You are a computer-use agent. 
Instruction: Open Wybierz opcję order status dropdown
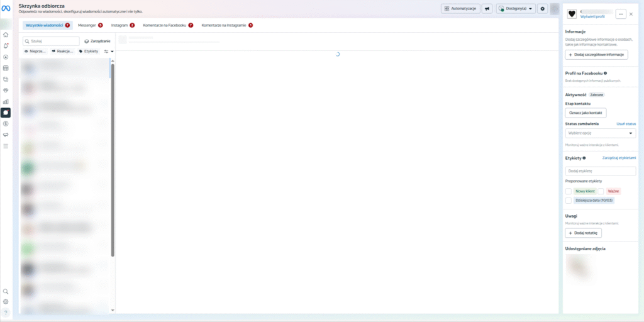[x=601, y=133]
